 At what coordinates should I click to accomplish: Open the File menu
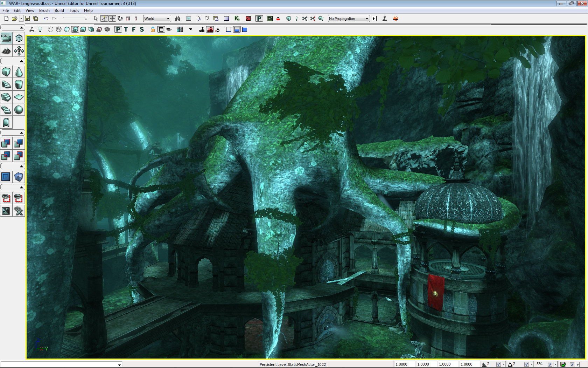6,11
